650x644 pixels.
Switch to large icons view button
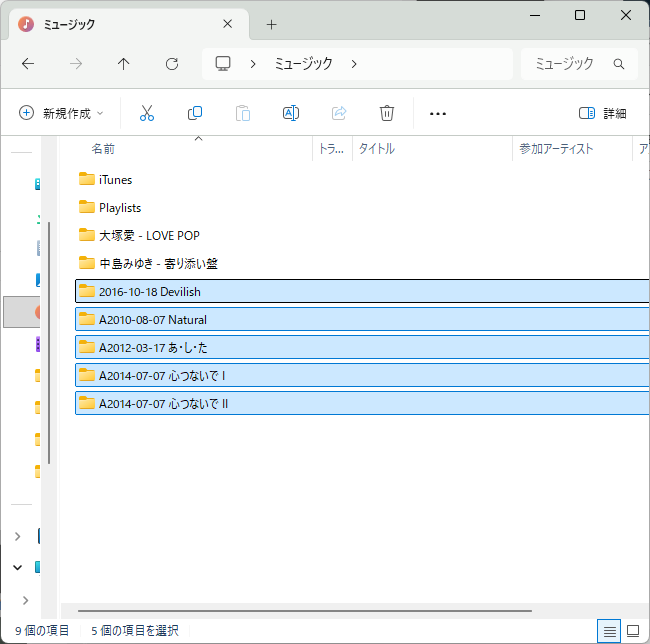click(x=633, y=631)
